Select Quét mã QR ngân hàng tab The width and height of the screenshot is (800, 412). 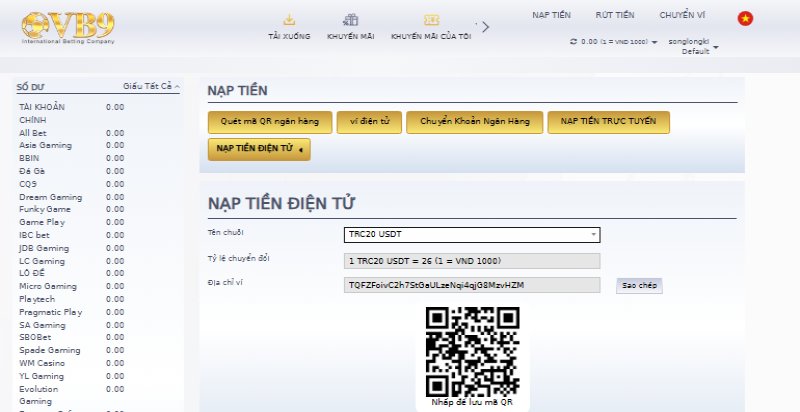[270, 122]
